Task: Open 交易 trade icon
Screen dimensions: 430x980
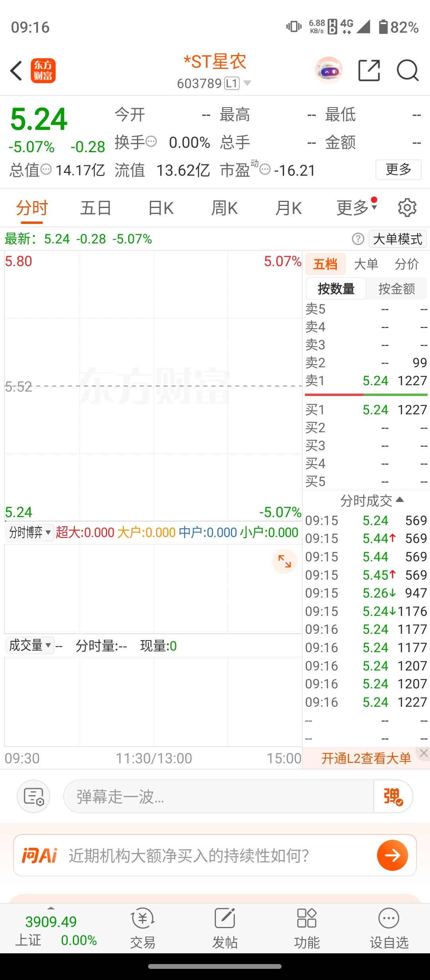Action: [143, 929]
